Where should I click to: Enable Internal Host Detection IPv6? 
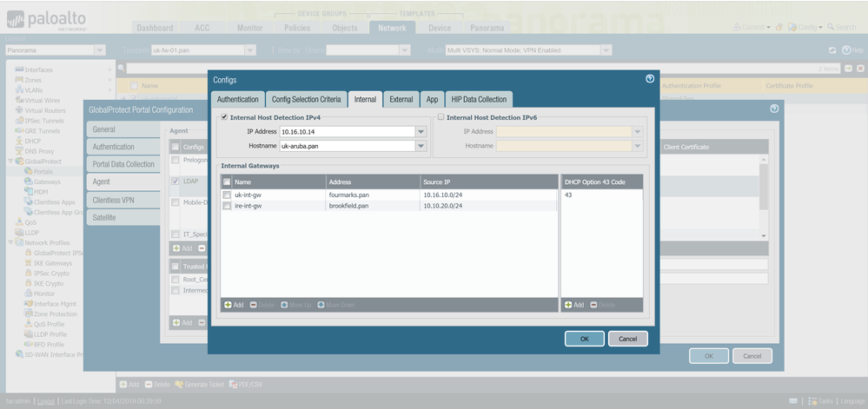(441, 116)
